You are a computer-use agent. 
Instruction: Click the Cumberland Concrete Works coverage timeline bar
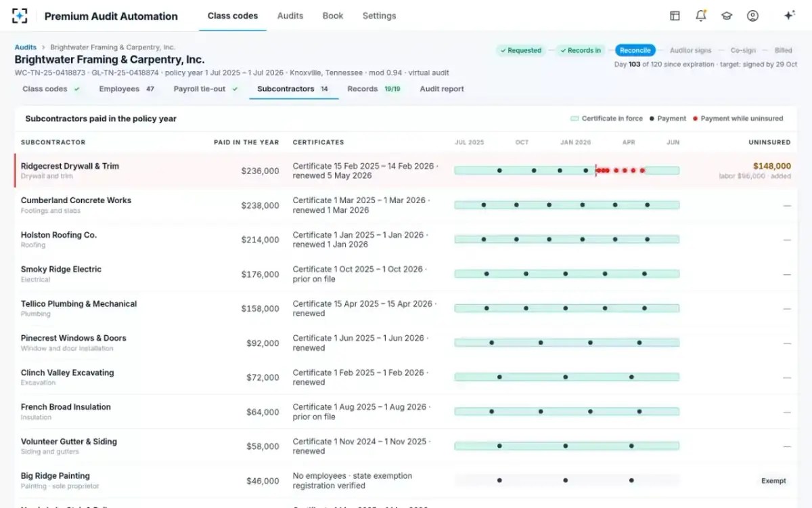click(x=566, y=205)
